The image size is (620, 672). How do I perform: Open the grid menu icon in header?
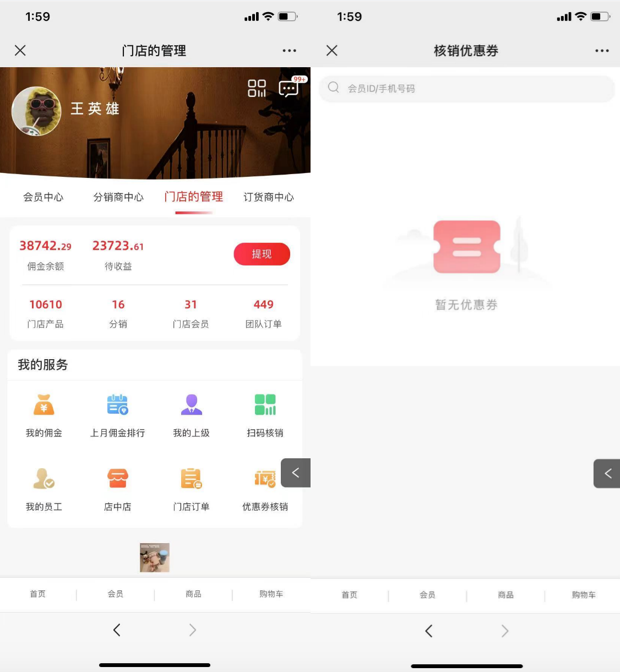point(257,88)
